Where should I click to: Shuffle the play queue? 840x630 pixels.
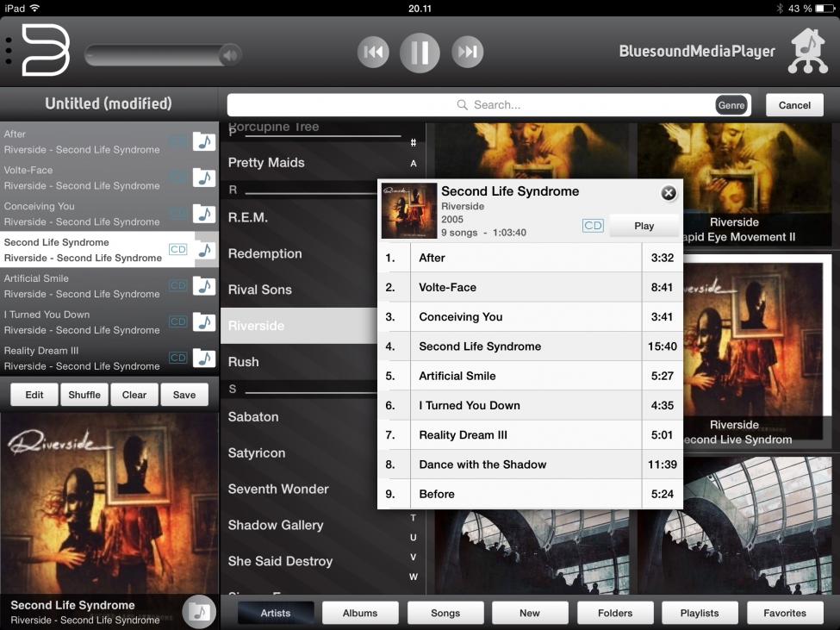click(84, 395)
